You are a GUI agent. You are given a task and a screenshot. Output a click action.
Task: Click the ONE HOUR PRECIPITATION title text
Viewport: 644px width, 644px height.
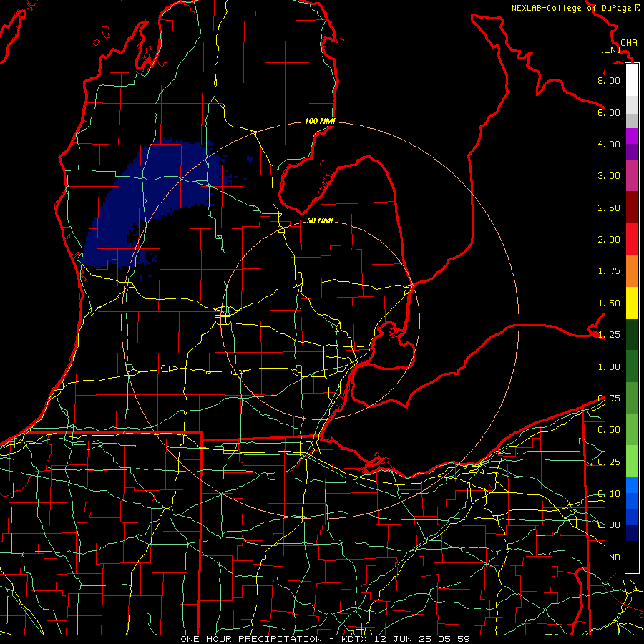[251, 639]
